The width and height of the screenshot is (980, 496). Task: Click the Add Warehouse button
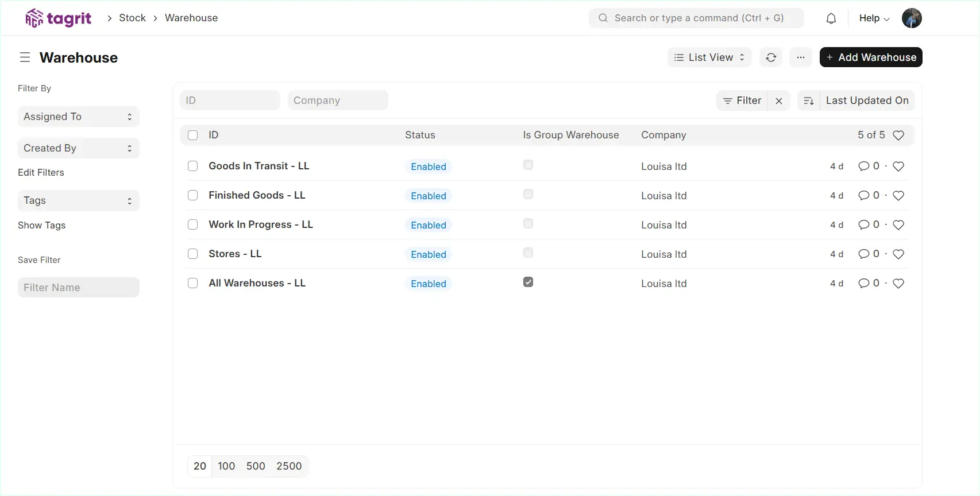point(870,57)
